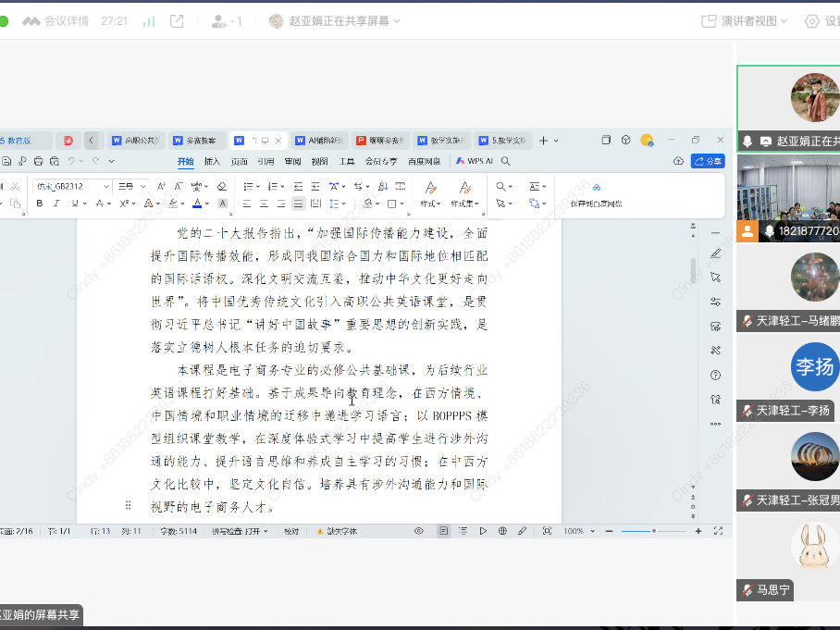Enable justified paragraph alignment
The height and width of the screenshot is (630, 840).
298,204
